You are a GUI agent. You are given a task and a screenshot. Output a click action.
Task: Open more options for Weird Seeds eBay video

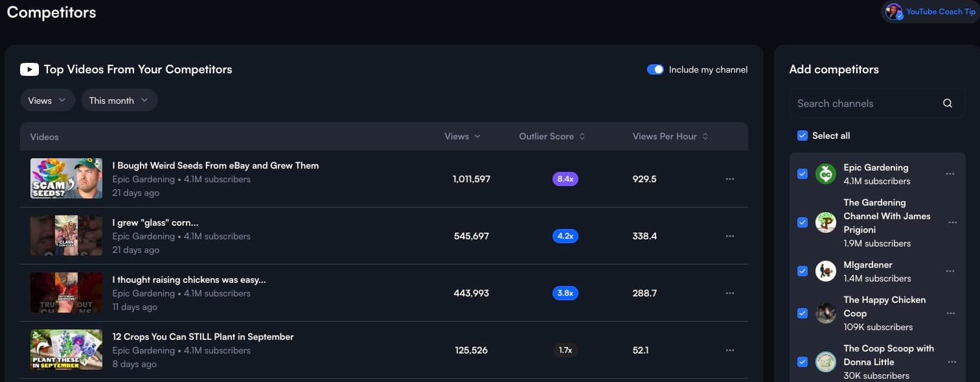click(730, 179)
